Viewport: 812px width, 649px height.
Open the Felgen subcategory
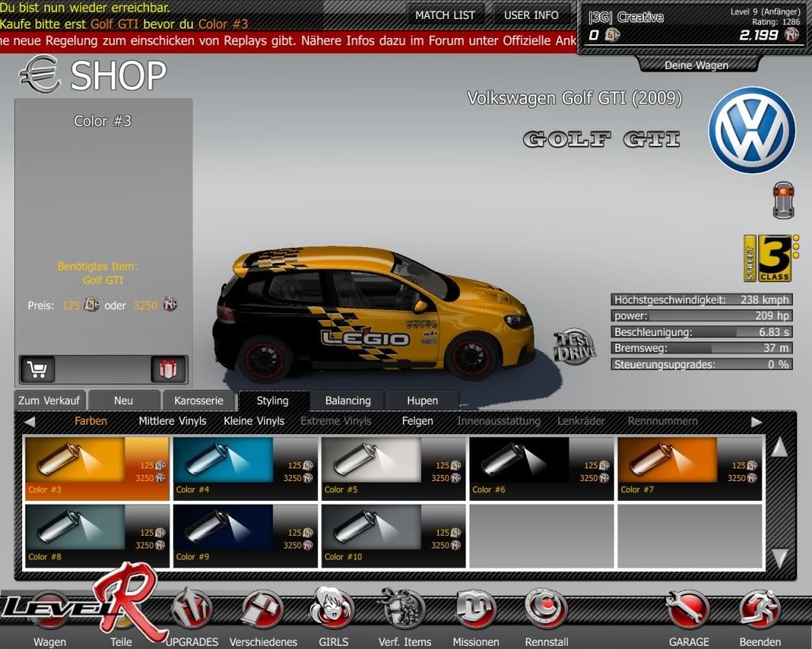pos(417,422)
